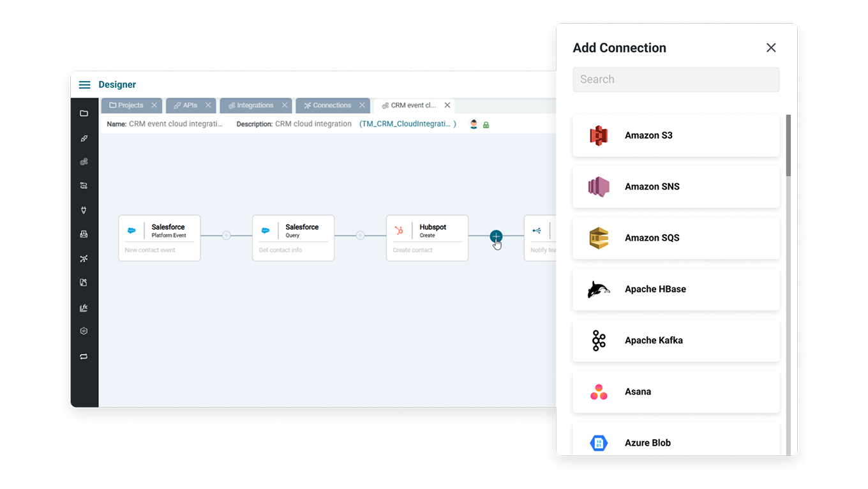Click the folder icon in left sidebar
This screenshot has height=489, width=868.
(84, 114)
